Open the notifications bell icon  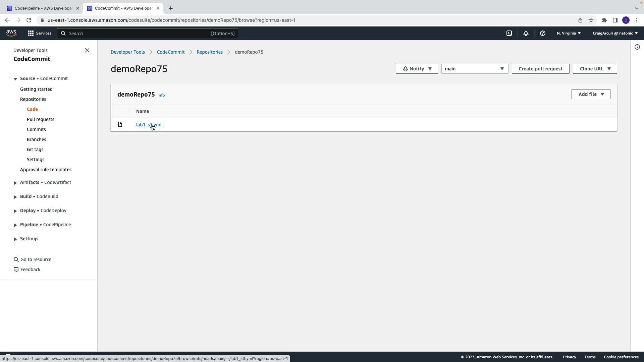(526, 33)
